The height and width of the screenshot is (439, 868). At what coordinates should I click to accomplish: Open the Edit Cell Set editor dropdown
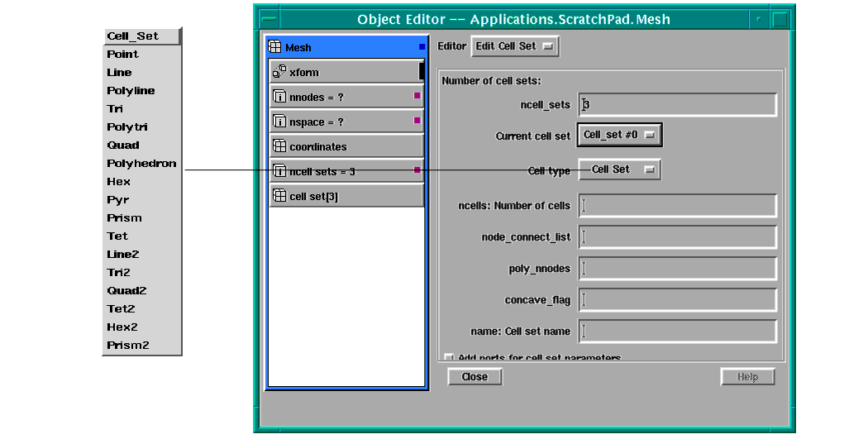tap(514, 46)
